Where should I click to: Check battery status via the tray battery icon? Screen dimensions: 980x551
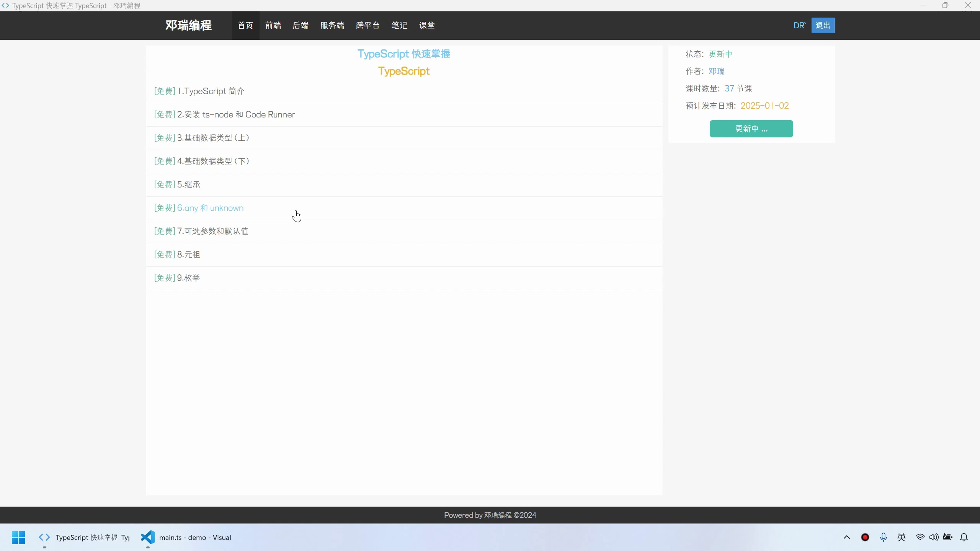coord(948,537)
